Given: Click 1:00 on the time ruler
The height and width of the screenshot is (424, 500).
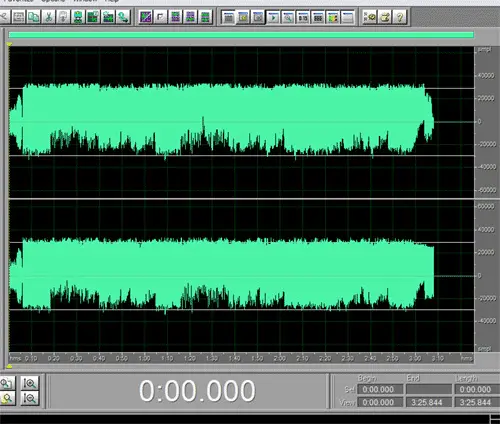Looking at the screenshot, I should tap(144, 359).
